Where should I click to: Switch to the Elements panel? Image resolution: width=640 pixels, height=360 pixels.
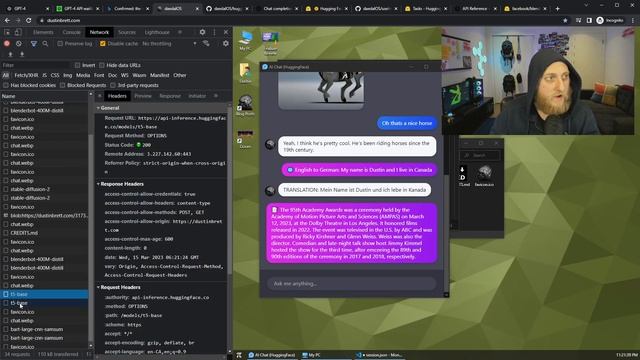(x=43, y=32)
